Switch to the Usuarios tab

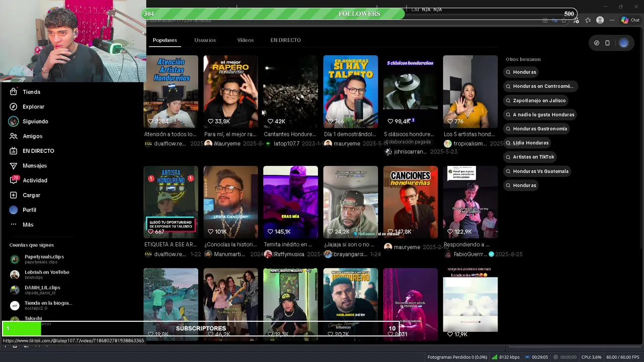coord(205,40)
